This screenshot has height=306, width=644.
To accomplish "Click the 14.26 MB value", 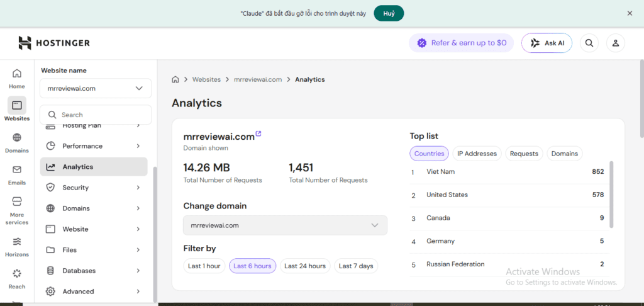I will (x=206, y=168).
